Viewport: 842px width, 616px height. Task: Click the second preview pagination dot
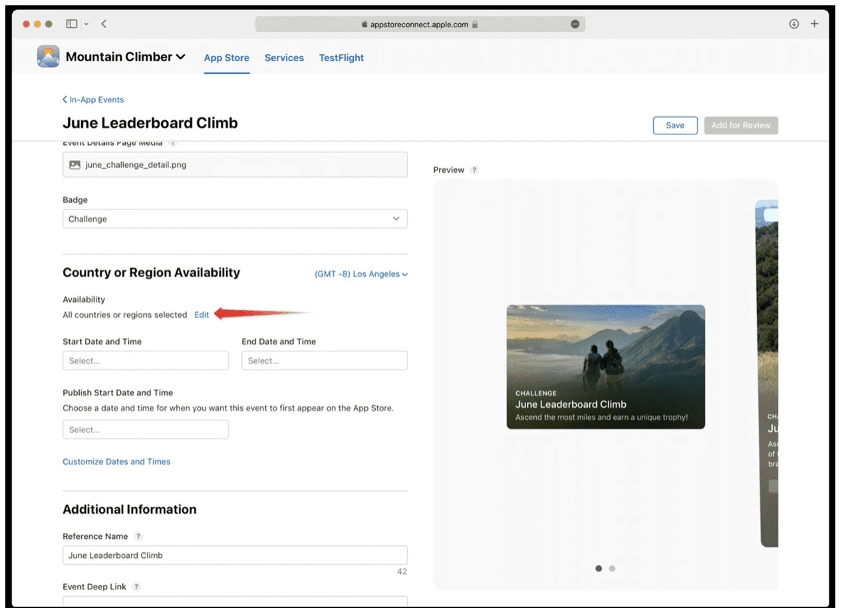coord(612,568)
